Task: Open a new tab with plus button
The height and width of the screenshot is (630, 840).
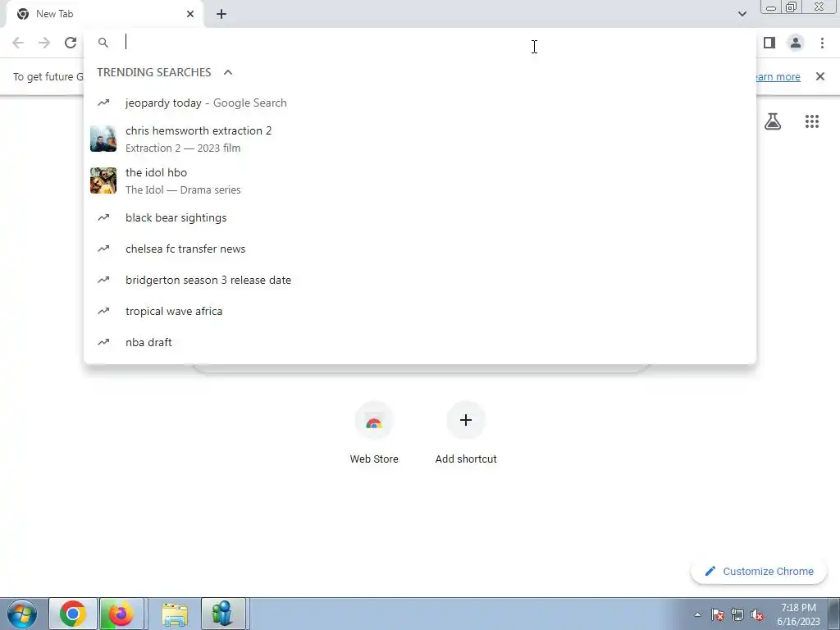Action: coord(221,14)
